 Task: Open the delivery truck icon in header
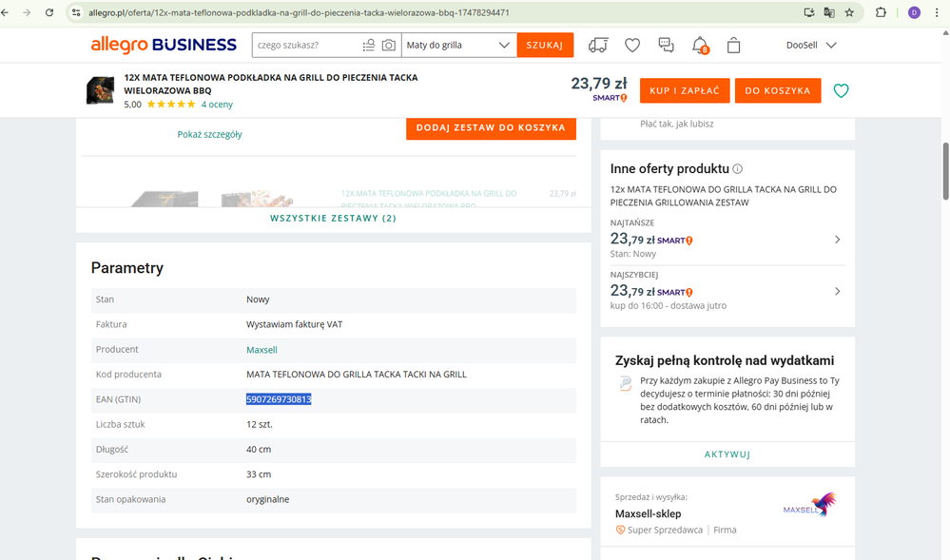pos(598,45)
